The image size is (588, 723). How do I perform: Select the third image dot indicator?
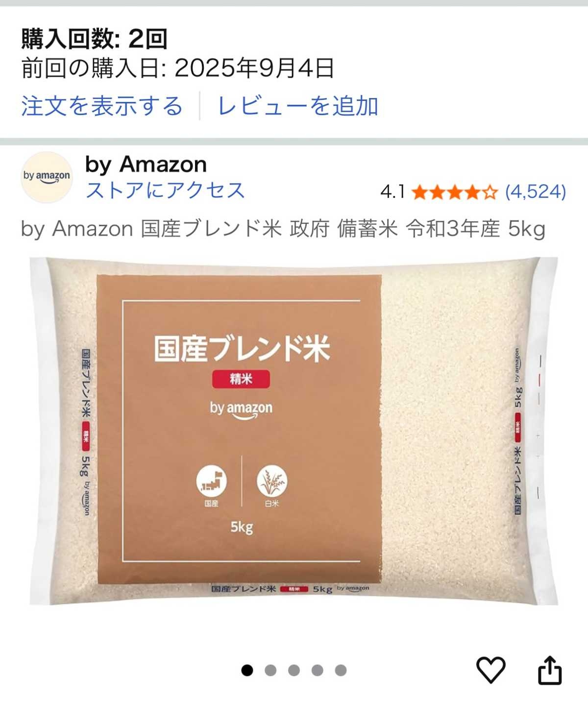pos(294,670)
